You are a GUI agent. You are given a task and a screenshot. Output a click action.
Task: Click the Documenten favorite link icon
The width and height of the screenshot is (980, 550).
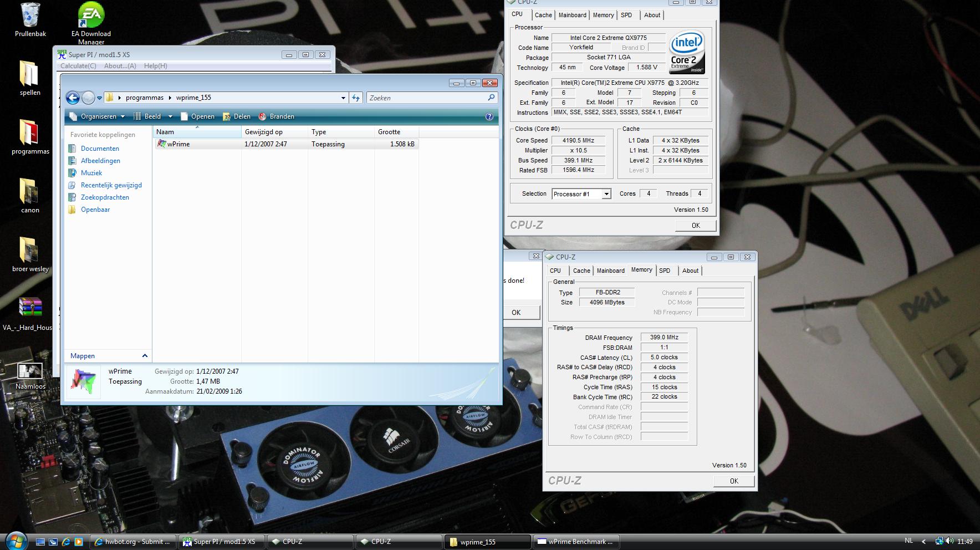click(72, 149)
